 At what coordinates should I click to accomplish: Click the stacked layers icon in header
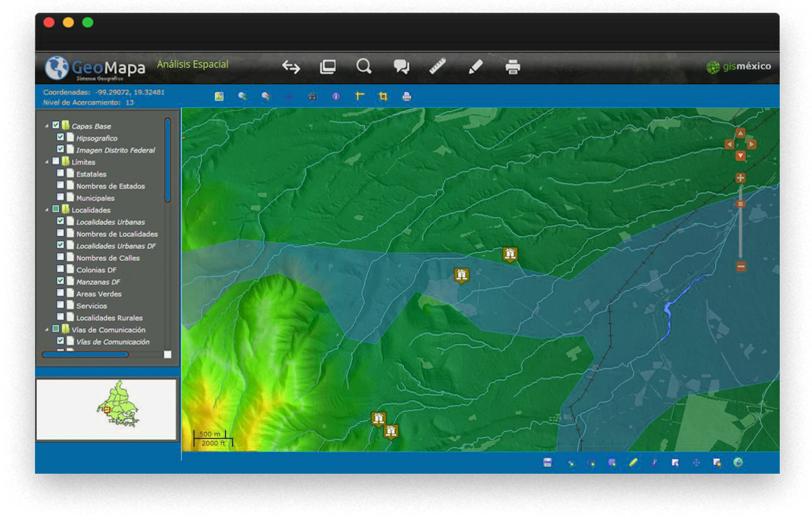pyautogui.click(x=328, y=67)
